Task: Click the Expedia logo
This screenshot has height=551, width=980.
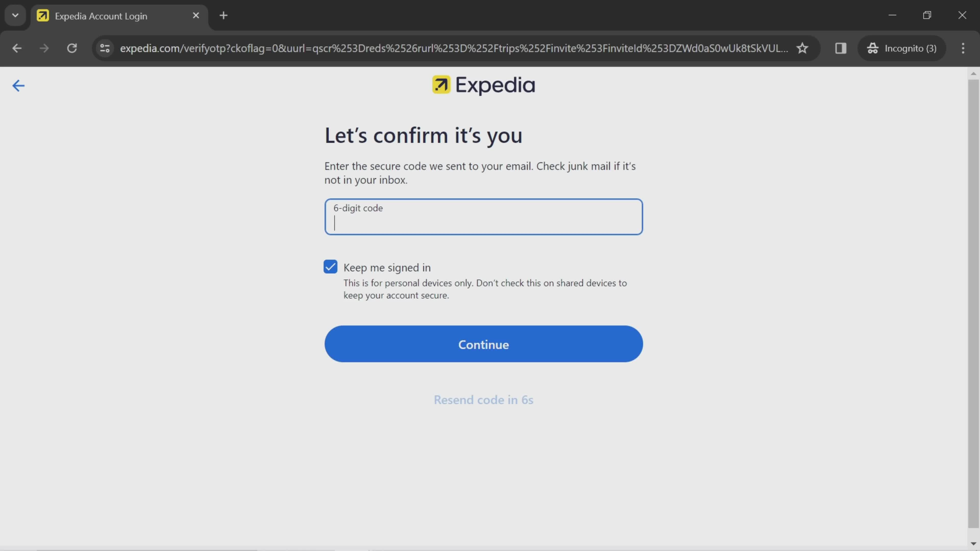Action: click(x=484, y=85)
